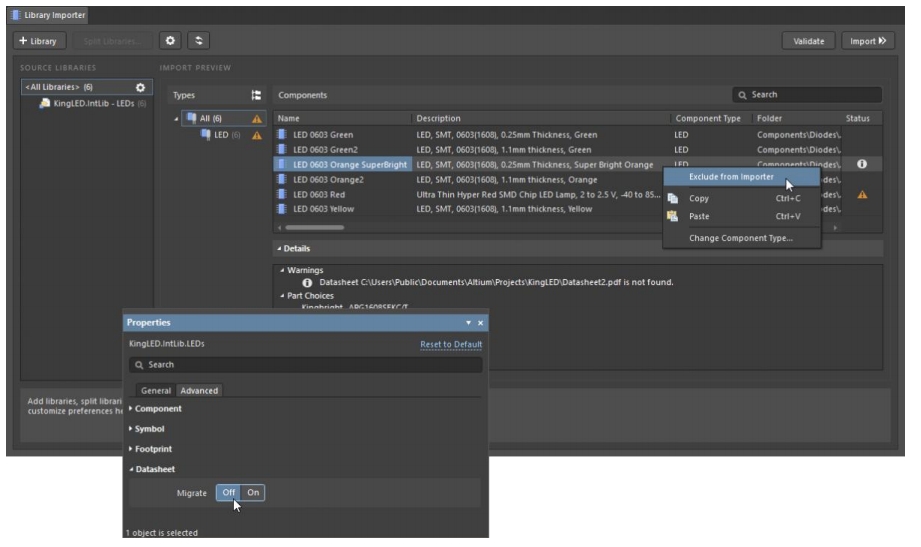Click the Reset to Default link
Screen dimensions: 921x547
pyautogui.click(x=451, y=344)
